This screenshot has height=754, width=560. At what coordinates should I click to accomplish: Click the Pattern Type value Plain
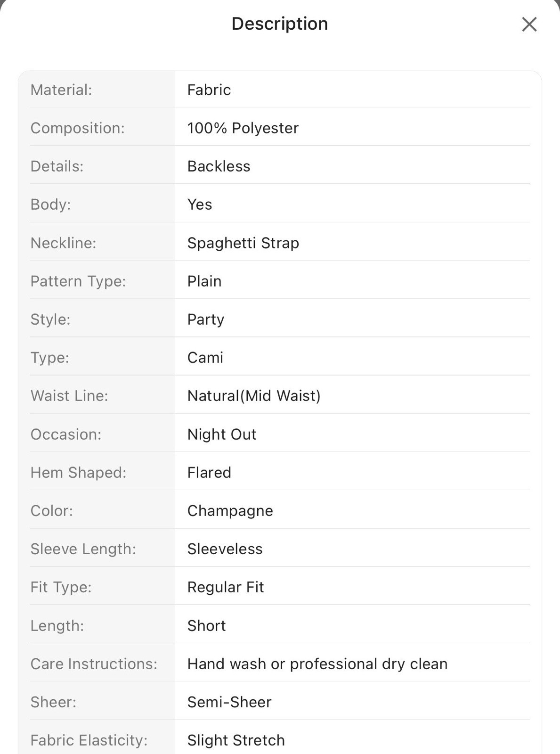pos(204,281)
